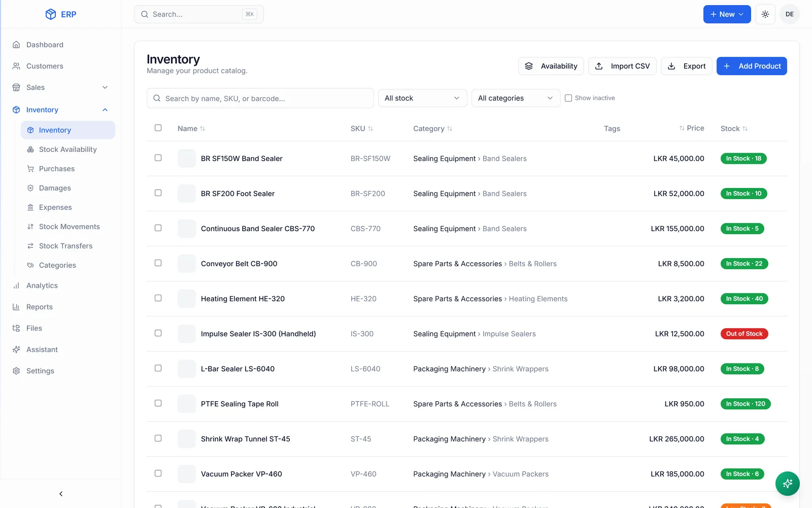This screenshot has width=812, height=508.
Task: Click the Export button
Action: pos(687,66)
